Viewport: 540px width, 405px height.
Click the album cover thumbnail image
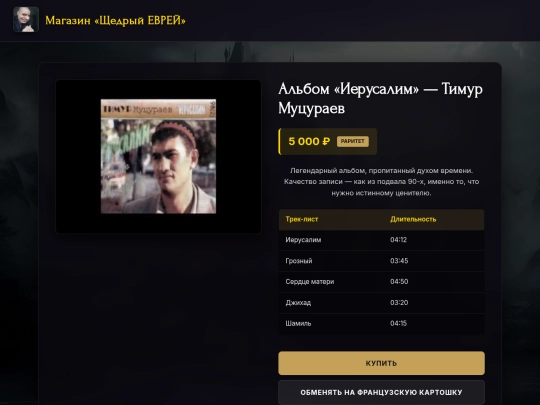tap(158, 156)
